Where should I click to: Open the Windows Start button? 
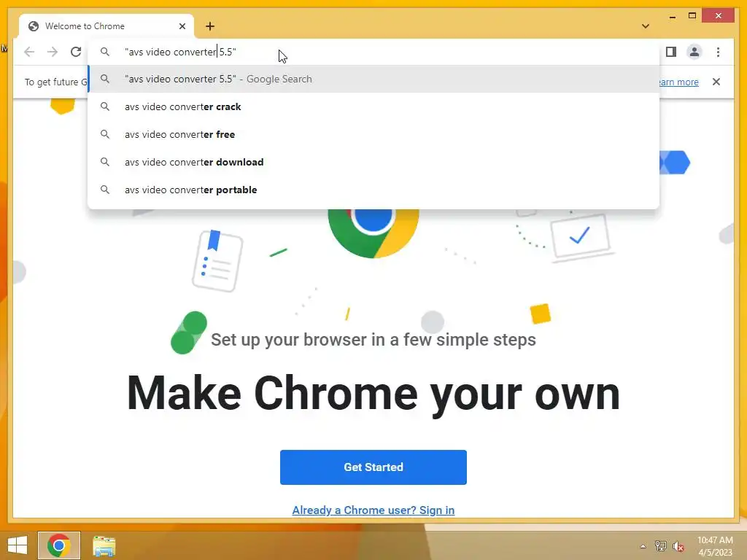pyautogui.click(x=18, y=545)
